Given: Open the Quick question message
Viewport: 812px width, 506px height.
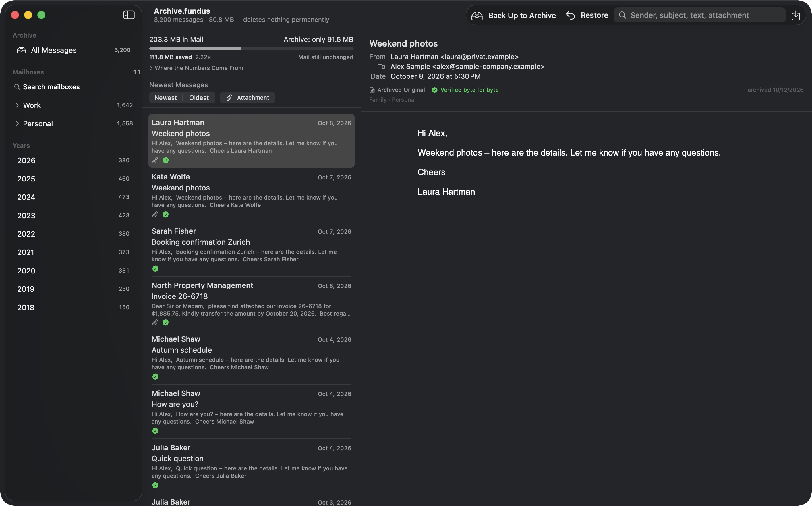Looking at the screenshot, I should (251, 466).
